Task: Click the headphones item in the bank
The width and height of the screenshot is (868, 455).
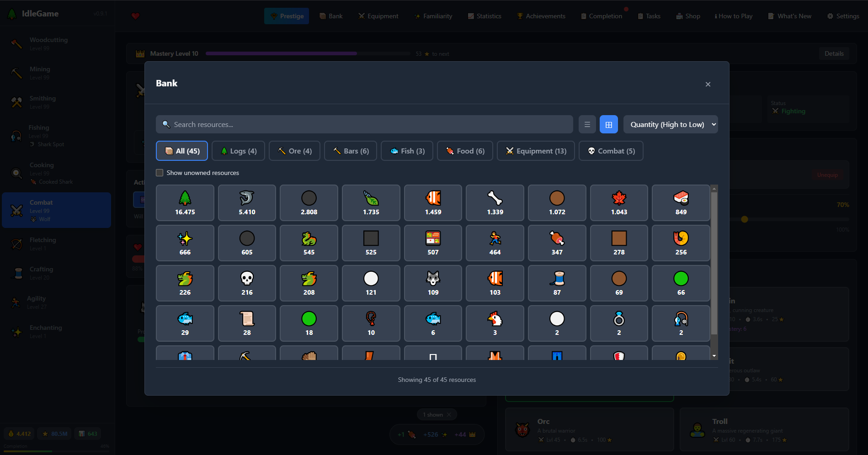Action: [x=681, y=323]
